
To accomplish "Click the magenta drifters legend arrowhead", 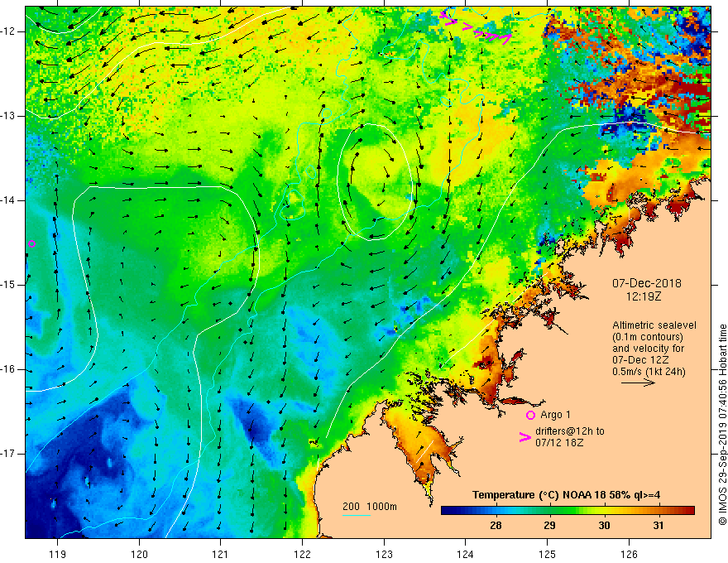I will click(525, 436).
